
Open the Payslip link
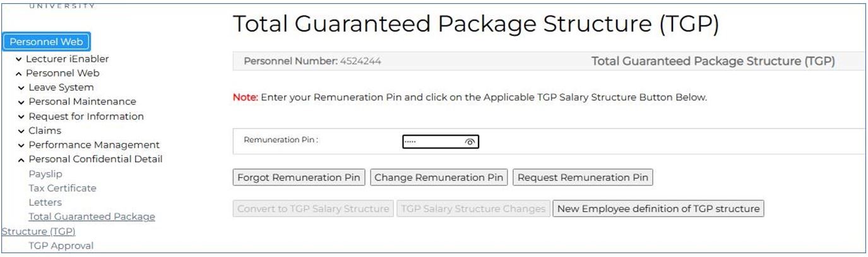[45, 174]
